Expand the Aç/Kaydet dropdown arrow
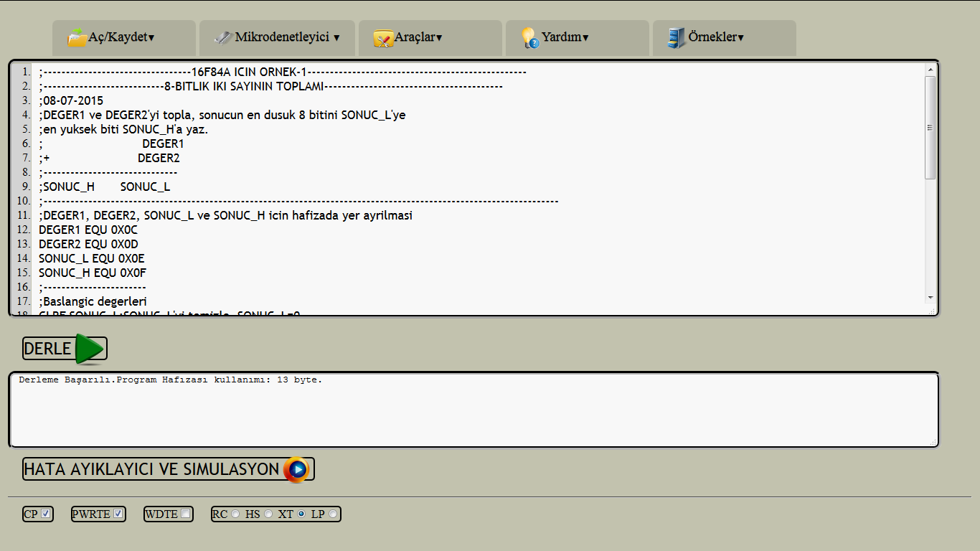 (151, 38)
